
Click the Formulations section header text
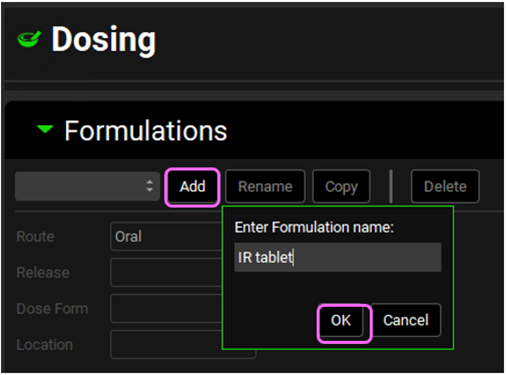point(146,131)
